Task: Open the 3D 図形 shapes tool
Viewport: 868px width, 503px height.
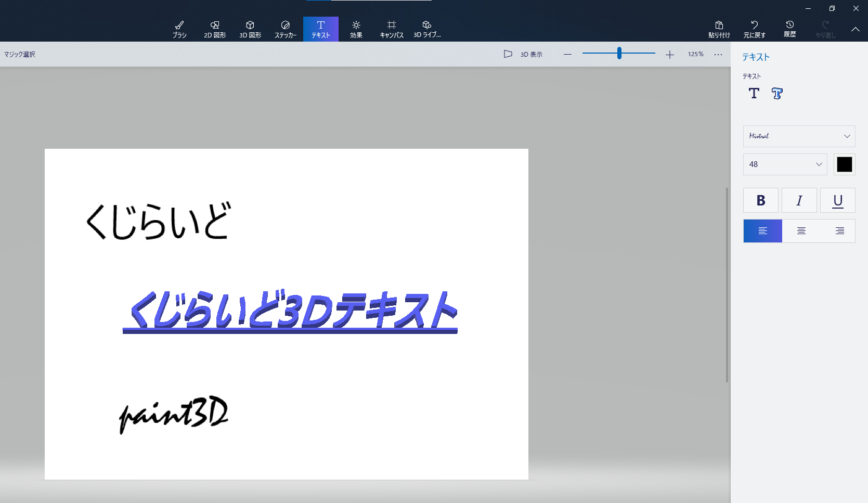Action: pyautogui.click(x=250, y=29)
